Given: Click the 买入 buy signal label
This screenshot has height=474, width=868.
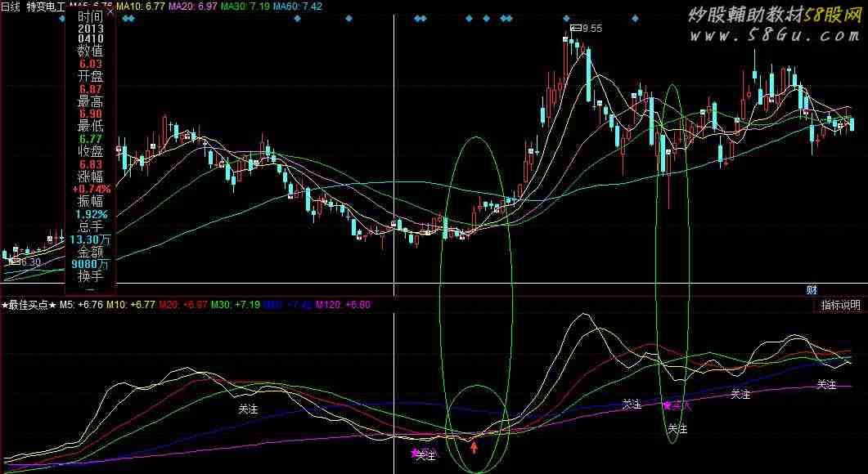Looking at the screenshot, I should click(682, 406).
